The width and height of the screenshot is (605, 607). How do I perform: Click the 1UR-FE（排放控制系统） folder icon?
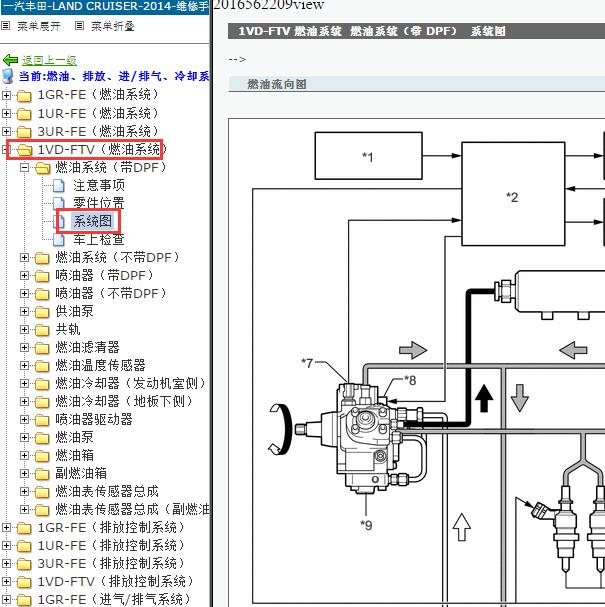pos(24,546)
